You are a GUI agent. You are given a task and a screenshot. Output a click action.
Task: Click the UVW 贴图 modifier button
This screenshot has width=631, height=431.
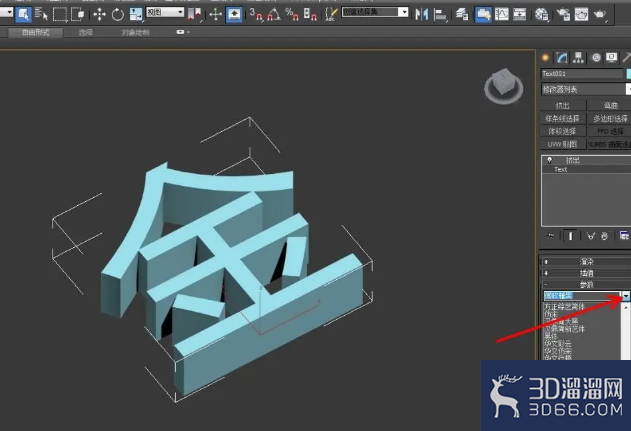563,144
